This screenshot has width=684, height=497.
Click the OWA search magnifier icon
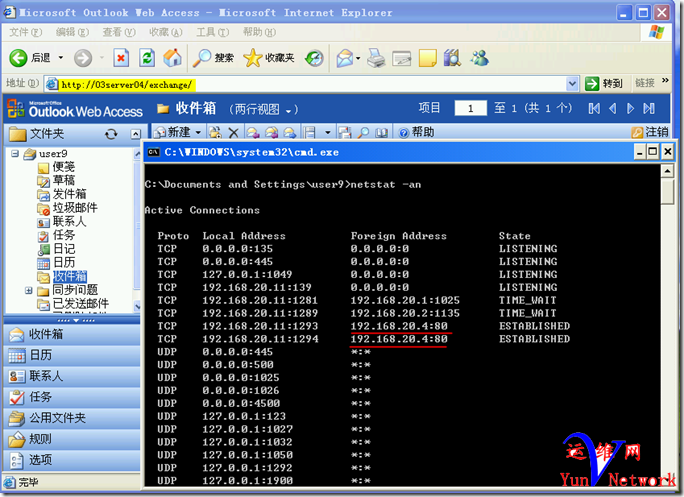(363, 132)
